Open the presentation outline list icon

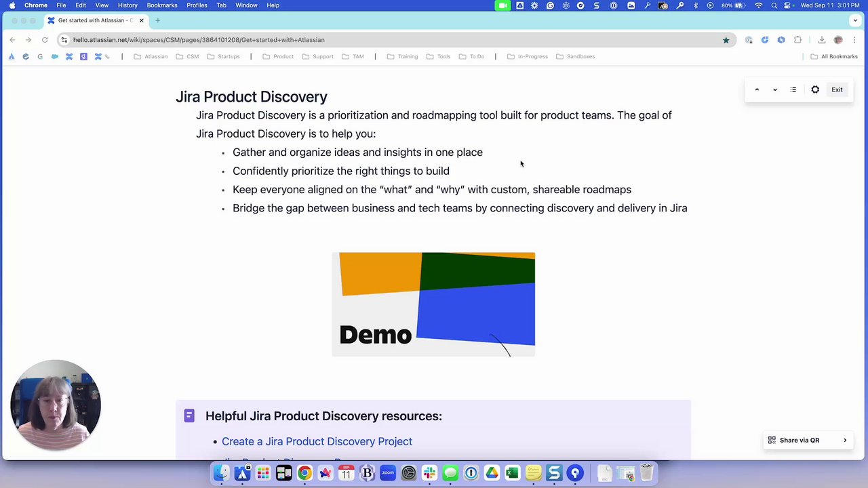coord(793,89)
